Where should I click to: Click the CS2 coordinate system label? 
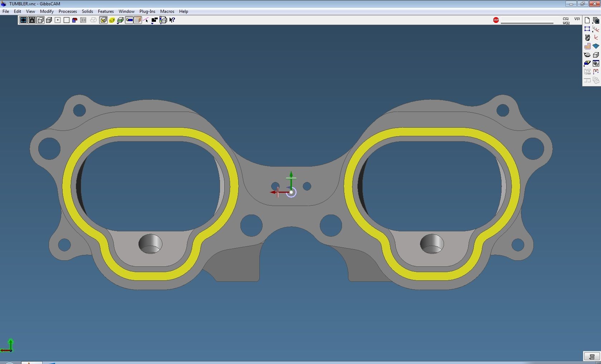(566, 19)
